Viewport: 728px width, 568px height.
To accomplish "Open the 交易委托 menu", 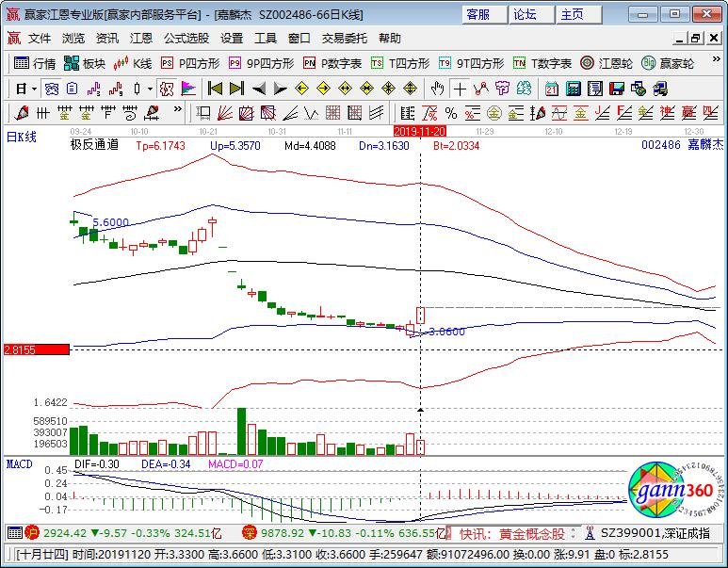I will 345,38.
